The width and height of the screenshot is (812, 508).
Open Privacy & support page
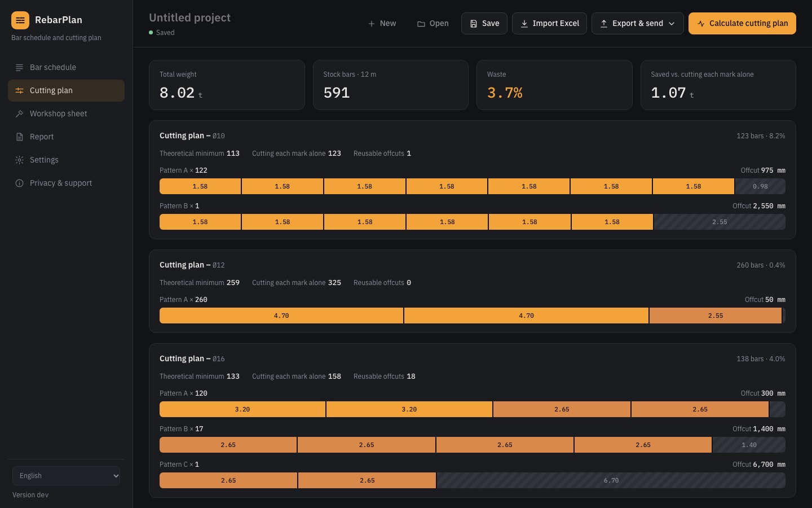(x=66, y=183)
